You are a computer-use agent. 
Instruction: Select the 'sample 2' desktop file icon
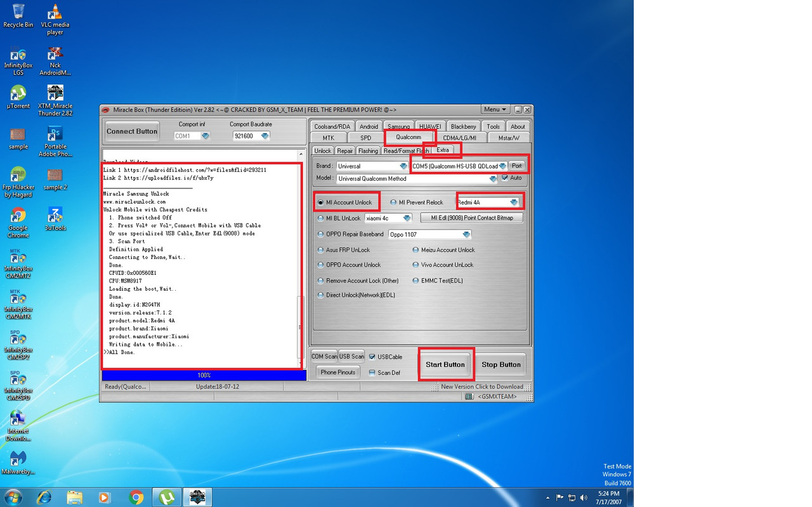click(x=55, y=178)
